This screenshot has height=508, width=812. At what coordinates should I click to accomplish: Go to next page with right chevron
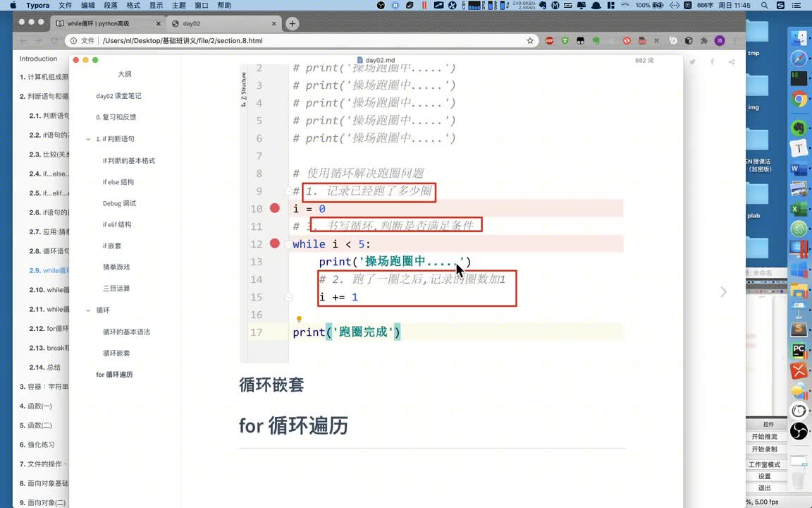[x=723, y=292]
